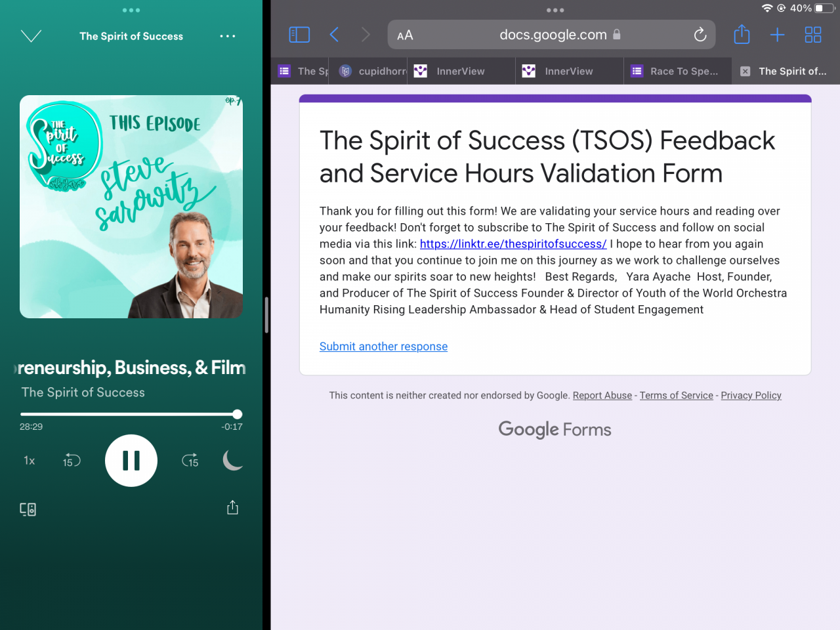This screenshot has width=840, height=630.
Task: Open the Privacy Policy link
Action: pos(751,395)
